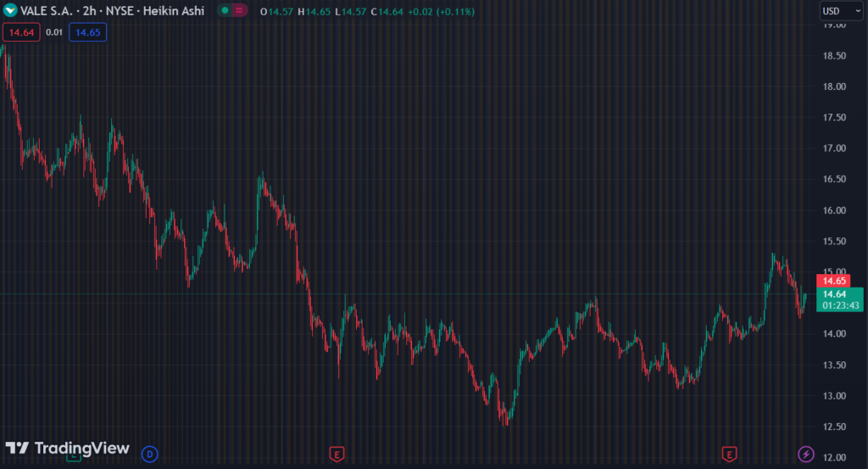This screenshot has width=868, height=469.
Task: Open the VALE S.A. symbol title
Action: (113, 10)
